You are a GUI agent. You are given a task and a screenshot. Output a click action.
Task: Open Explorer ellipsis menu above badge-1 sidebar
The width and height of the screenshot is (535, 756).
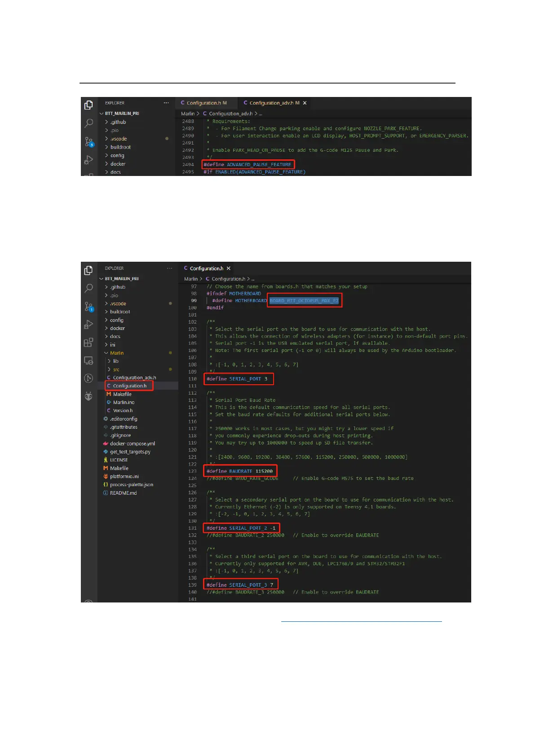point(169,268)
